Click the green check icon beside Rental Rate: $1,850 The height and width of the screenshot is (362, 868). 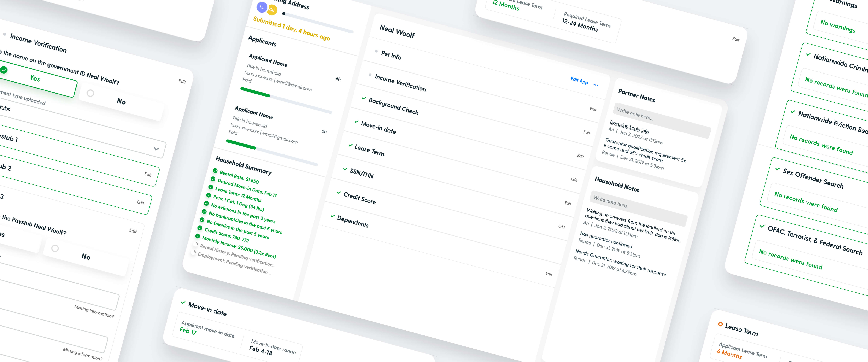click(x=215, y=171)
